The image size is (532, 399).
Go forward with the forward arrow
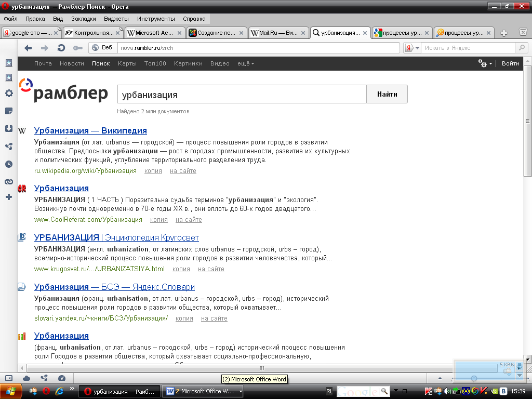[x=45, y=48]
